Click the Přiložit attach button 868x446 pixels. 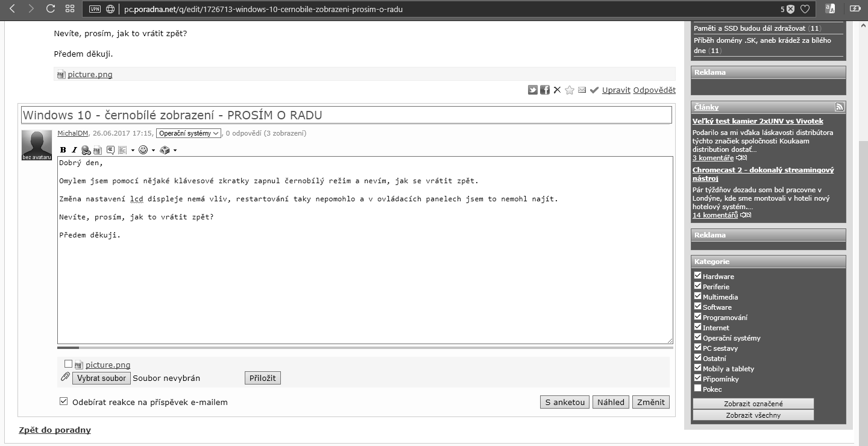point(263,378)
